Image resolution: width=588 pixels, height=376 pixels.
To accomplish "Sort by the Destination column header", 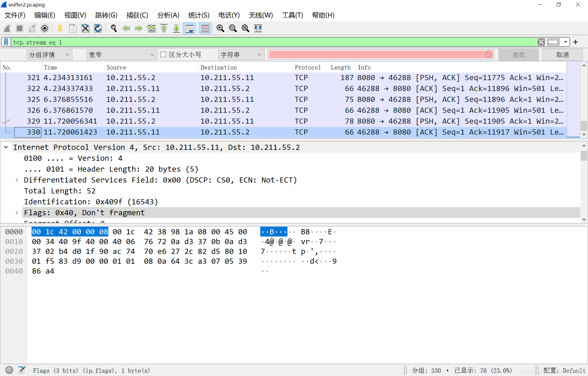I will (246, 67).
